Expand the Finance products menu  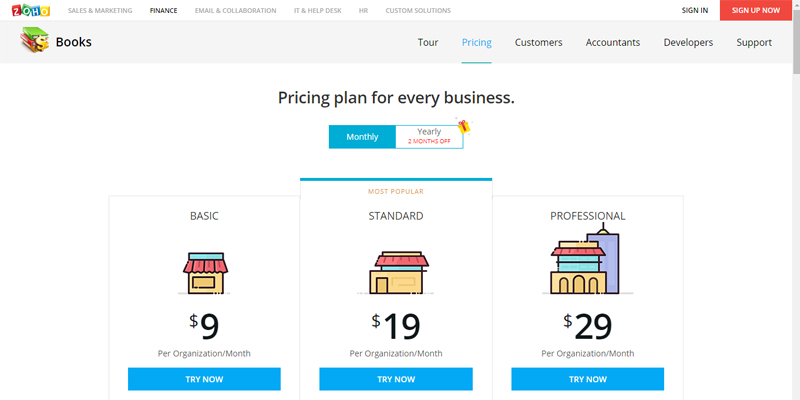[x=164, y=10]
